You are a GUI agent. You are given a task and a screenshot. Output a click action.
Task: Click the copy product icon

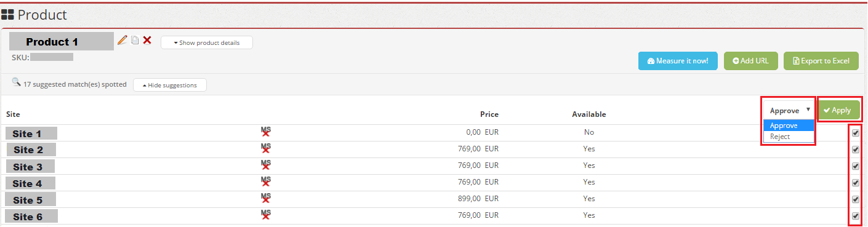pyautogui.click(x=135, y=40)
